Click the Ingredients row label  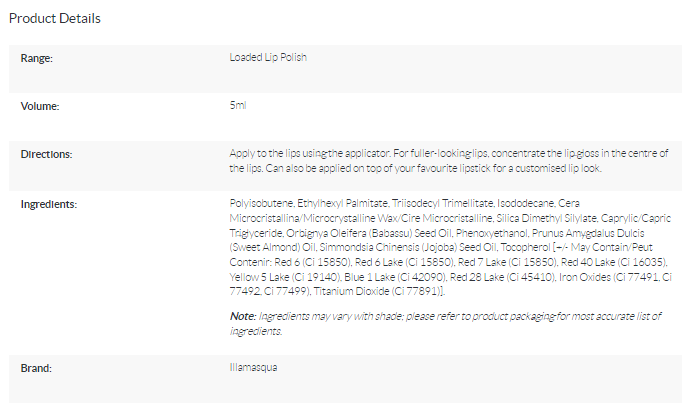click(x=49, y=204)
